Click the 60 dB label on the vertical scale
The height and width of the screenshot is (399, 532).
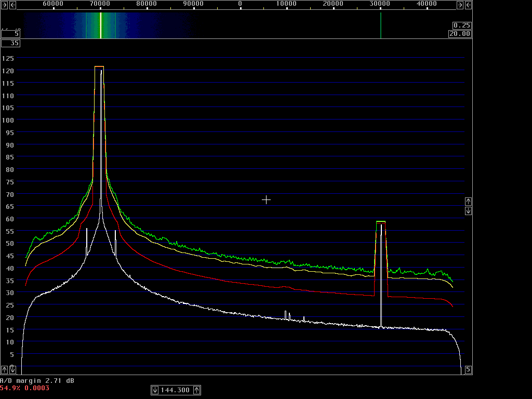[x=10, y=219]
